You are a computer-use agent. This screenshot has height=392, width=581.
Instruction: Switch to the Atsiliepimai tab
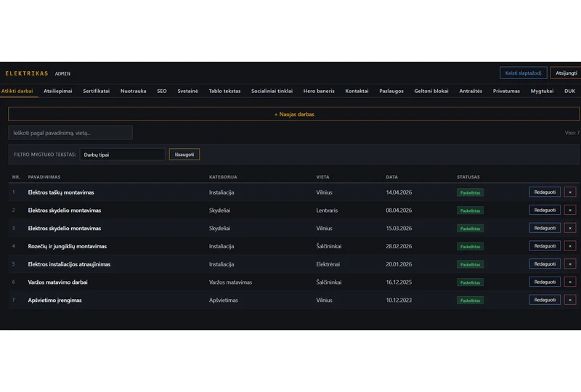[58, 91]
